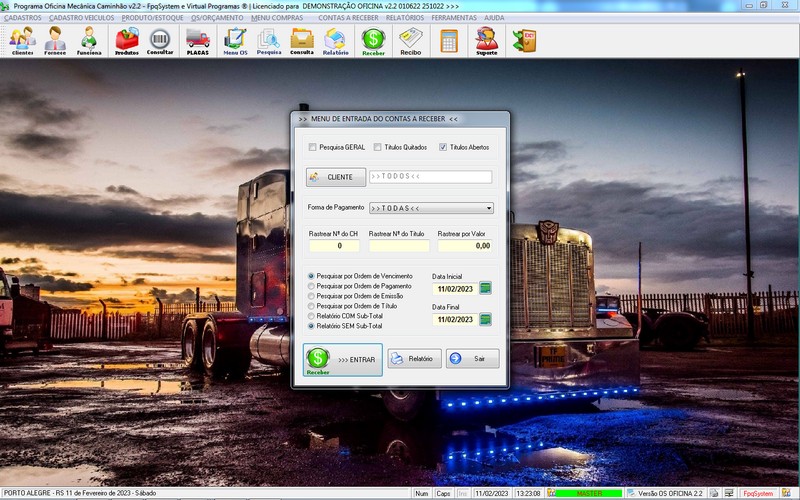Launch the calculator toolbar icon
This screenshot has width=800, height=500.
click(449, 40)
